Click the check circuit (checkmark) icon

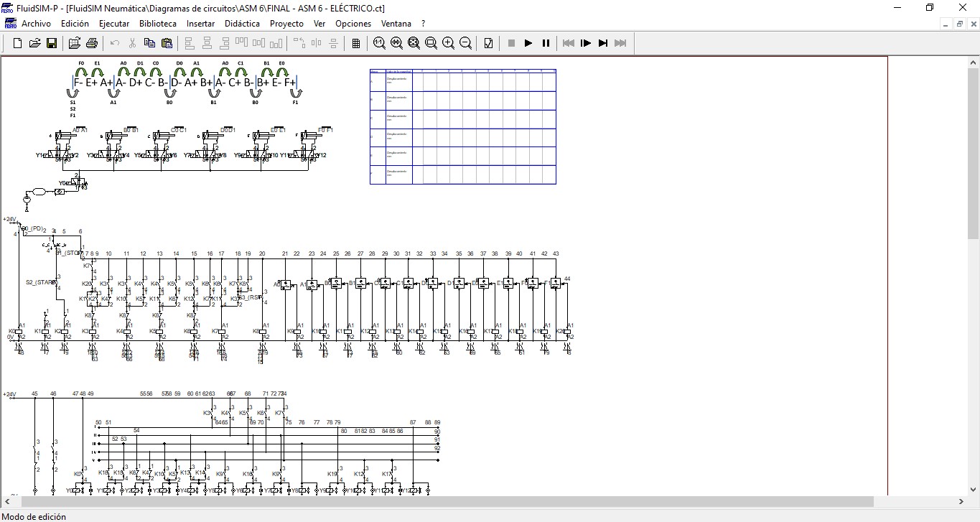point(489,43)
